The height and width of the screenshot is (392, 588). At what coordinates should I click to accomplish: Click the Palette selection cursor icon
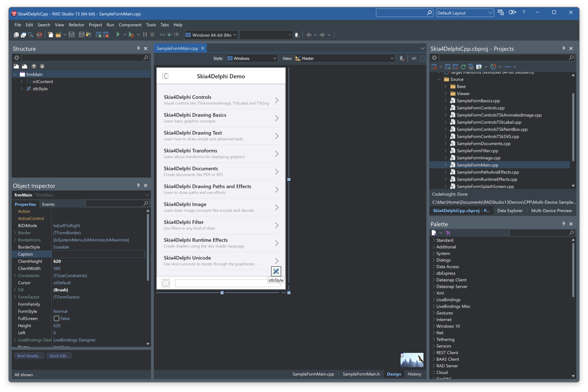coord(448,233)
